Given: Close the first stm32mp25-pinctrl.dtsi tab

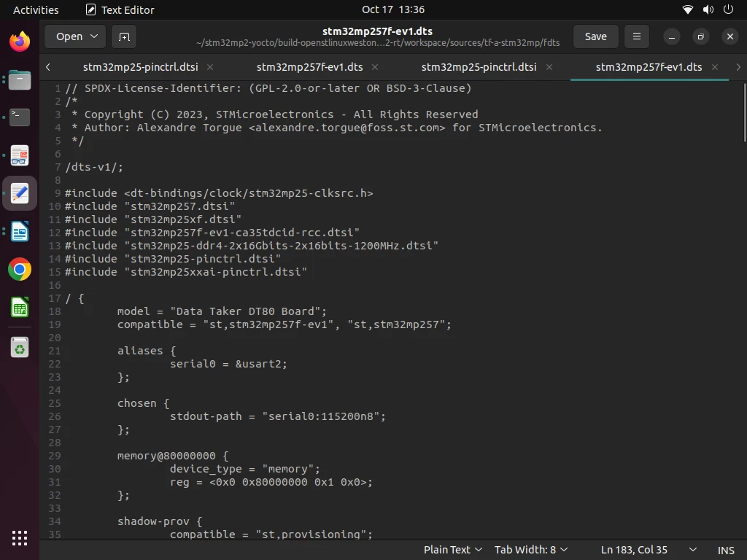Looking at the screenshot, I should (x=209, y=67).
